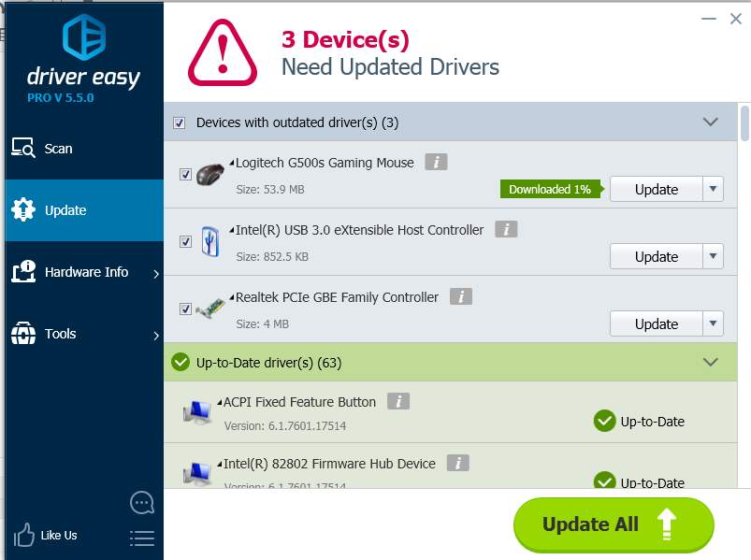
Task: Click ACPI Fixed Feature Button Up-to-Date checkmark
Action: click(604, 422)
